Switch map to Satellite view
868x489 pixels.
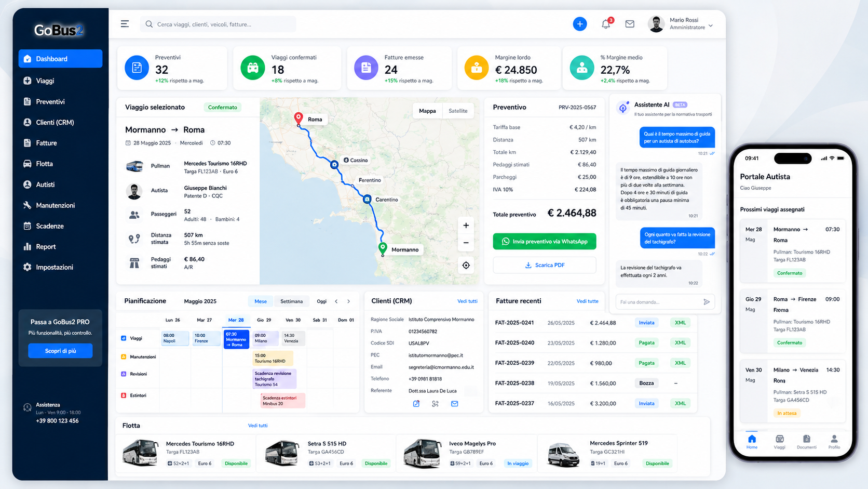(458, 111)
